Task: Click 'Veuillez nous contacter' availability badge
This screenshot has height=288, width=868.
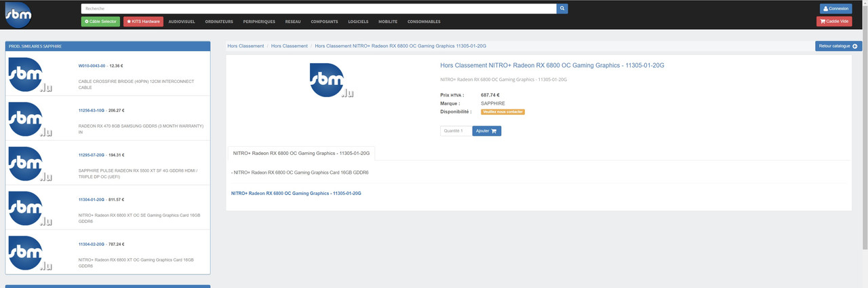Action: point(502,111)
